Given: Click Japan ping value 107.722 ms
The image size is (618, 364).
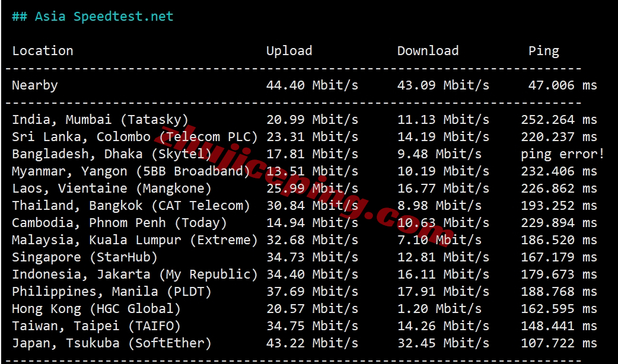Looking at the screenshot, I should point(559,343).
